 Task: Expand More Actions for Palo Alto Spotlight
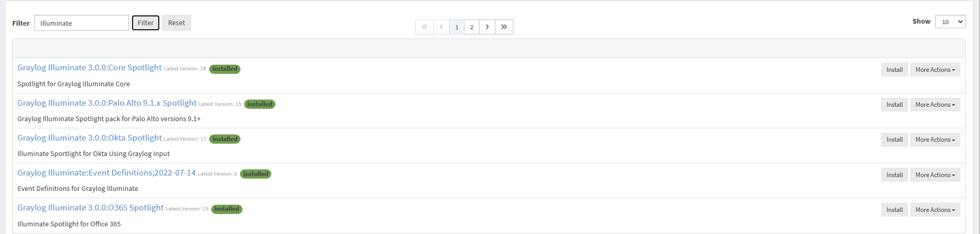(x=935, y=105)
